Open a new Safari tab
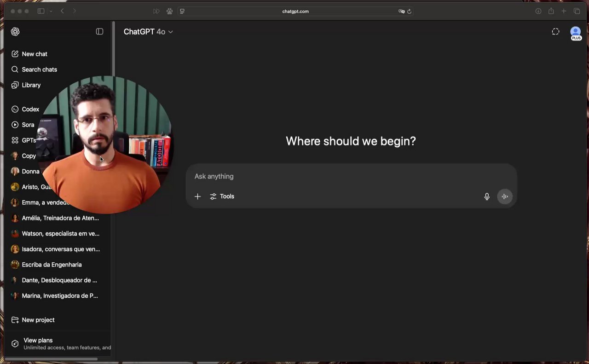This screenshot has height=364, width=589. [564, 11]
